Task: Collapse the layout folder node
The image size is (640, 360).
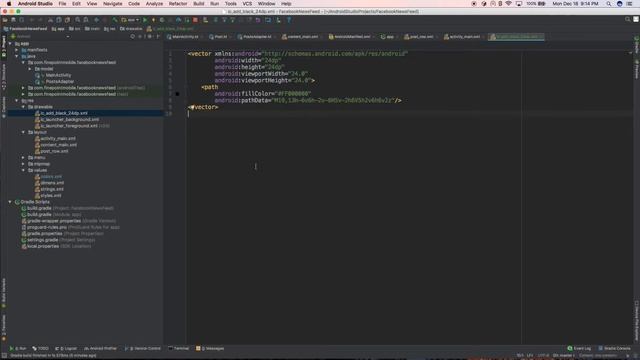Action: pyautogui.click(x=23, y=132)
